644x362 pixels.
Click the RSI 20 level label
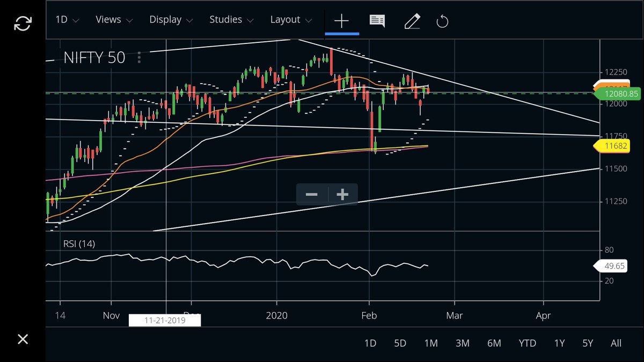609,281
